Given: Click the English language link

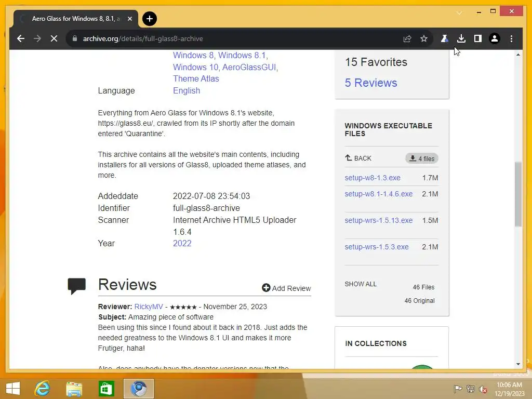Looking at the screenshot, I should pos(187,90).
